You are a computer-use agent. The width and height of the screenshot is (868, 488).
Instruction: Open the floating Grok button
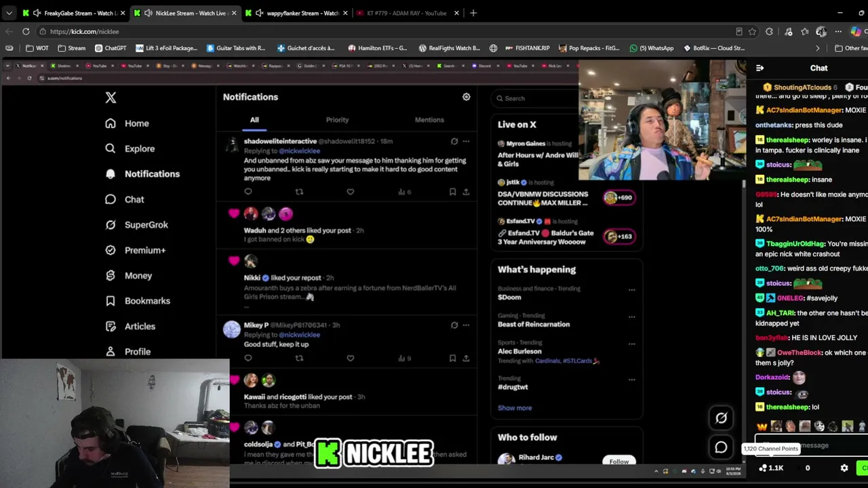pos(721,418)
